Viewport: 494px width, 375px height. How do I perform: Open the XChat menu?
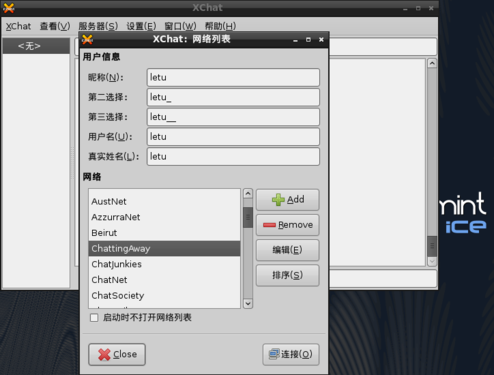point(18,26)
